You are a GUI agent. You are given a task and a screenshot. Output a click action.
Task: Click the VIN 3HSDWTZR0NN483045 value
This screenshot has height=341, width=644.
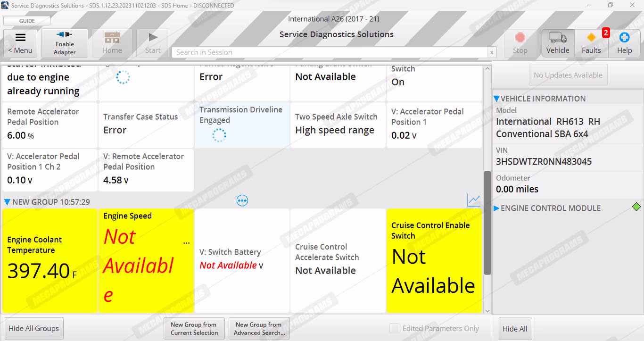544,162
